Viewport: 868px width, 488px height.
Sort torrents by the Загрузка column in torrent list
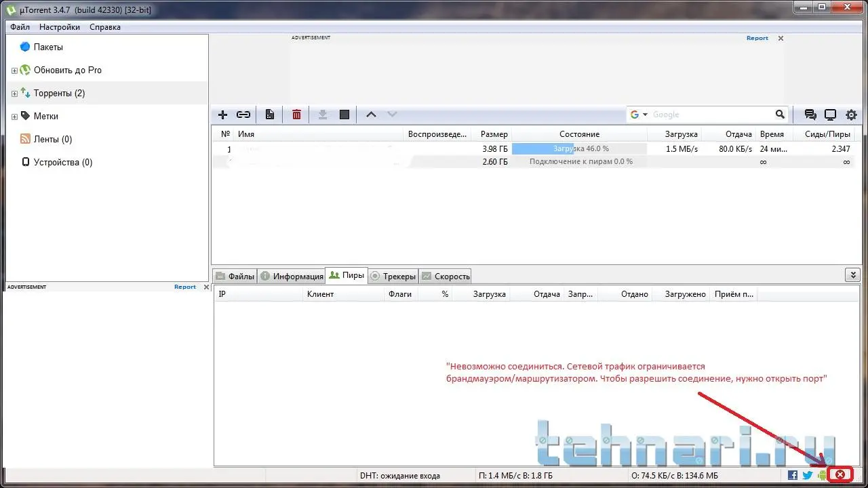click(x=674, y=134)
